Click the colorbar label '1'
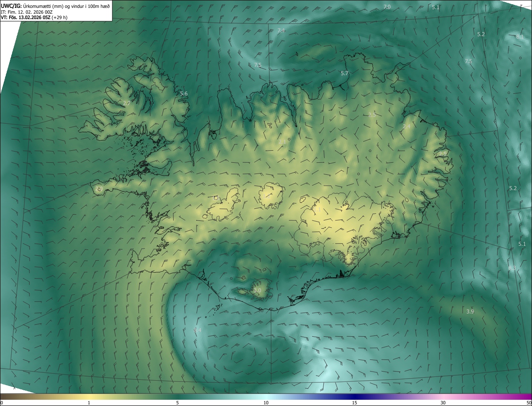532x406 pixels. pyautogui.click(x=89, y=403)
